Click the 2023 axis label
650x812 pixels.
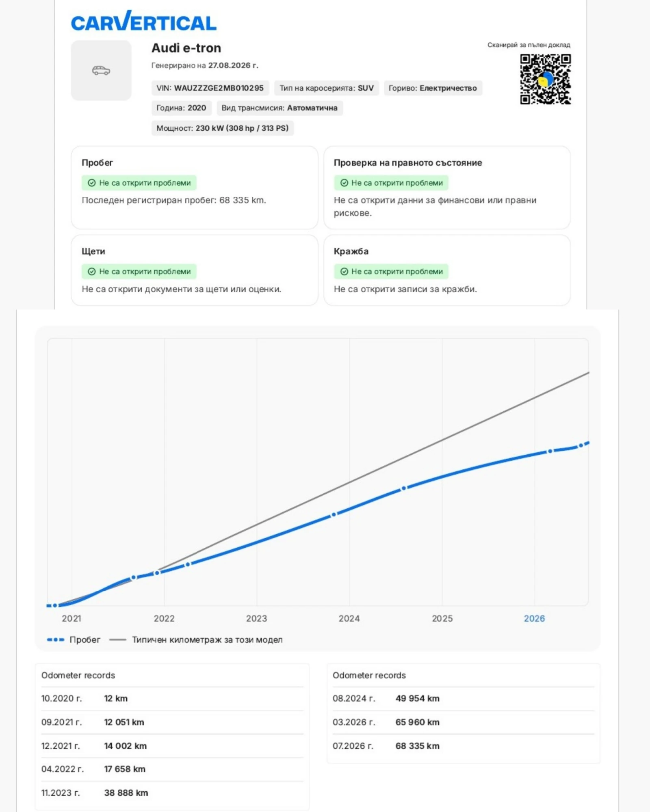pyautogui.click(x=257, y=618)
